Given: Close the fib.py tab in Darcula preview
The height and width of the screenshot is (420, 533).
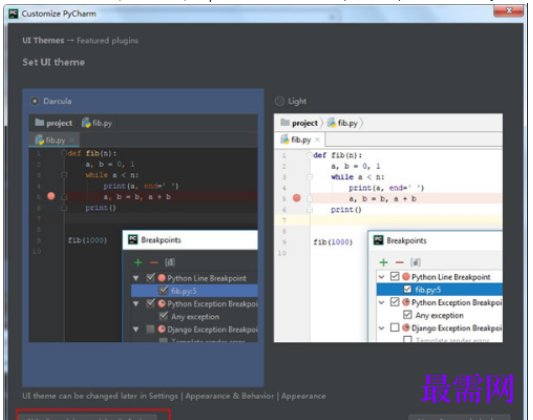Looking at the screenshot, I should (72, 140).
